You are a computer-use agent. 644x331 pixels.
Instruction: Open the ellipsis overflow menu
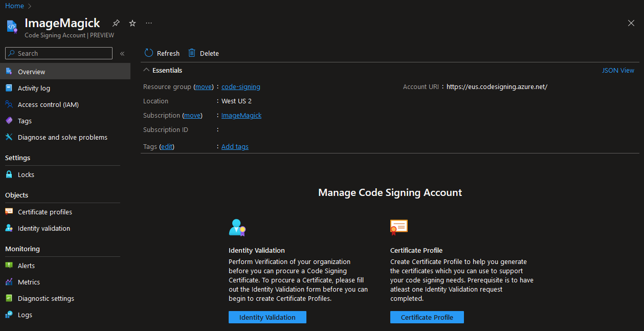(x=149, y=23)
